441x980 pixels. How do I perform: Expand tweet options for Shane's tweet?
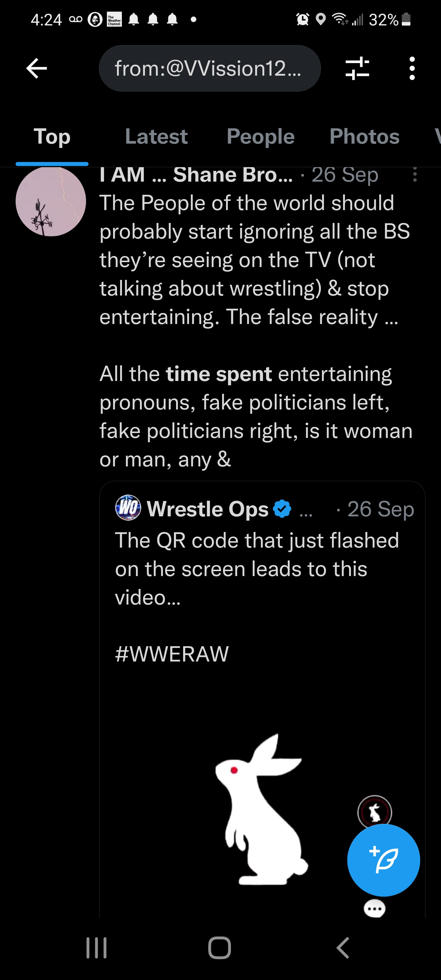click(x=415, y=175)
